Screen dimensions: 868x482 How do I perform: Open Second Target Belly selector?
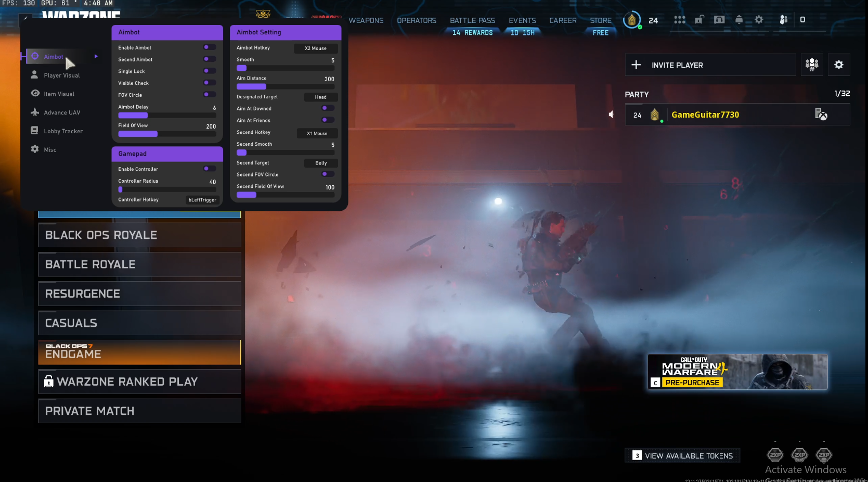coord(321,163)
